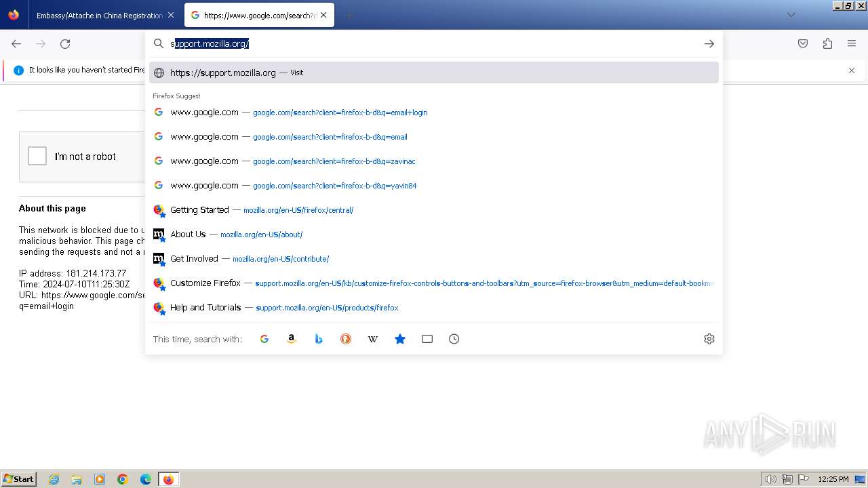Search with Bing icon in one-off row
Screen dimensions: 868x488
point(319,339)
